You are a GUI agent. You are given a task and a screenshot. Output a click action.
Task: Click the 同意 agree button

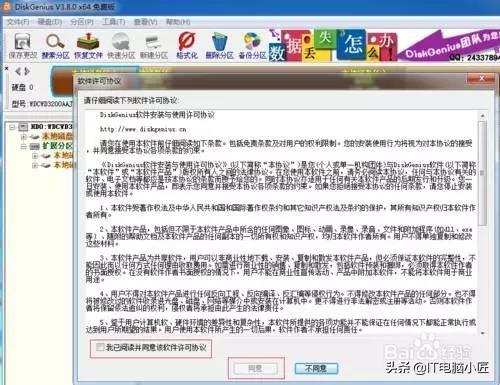256,368
